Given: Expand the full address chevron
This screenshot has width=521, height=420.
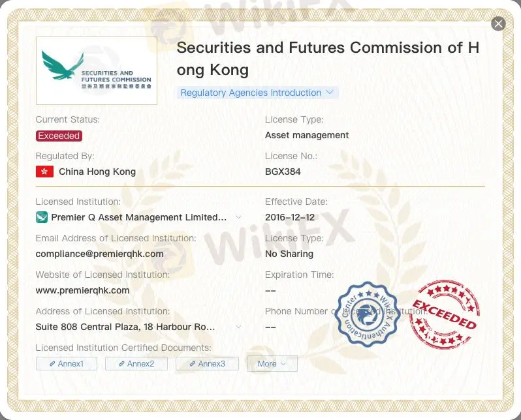Looking at the screenshot, I should coord(238,327).
